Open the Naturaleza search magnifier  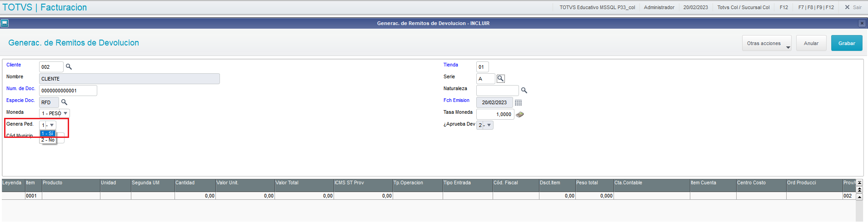524,91
